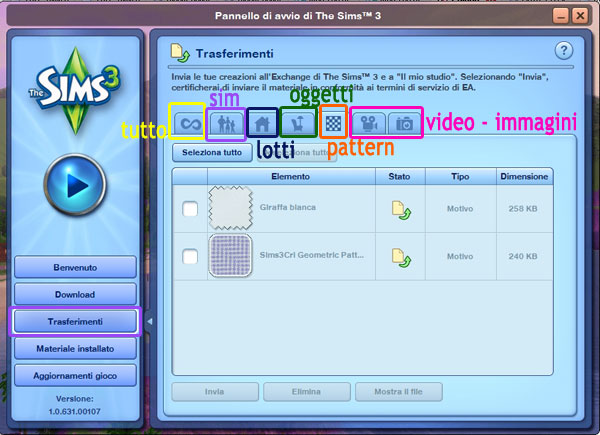Select the checkered pattern filter tab

(333, 123)
